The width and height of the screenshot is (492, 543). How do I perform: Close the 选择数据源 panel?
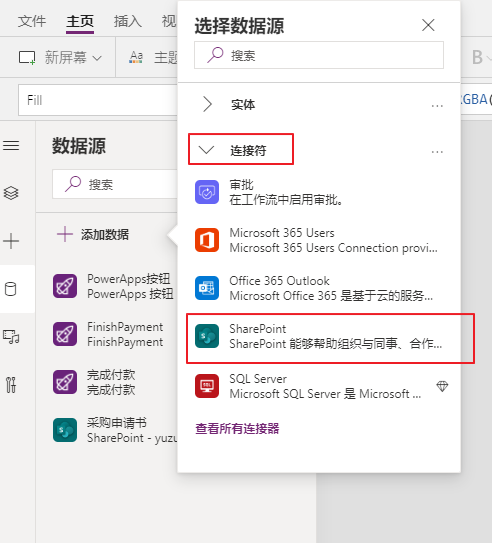[428, 25]
